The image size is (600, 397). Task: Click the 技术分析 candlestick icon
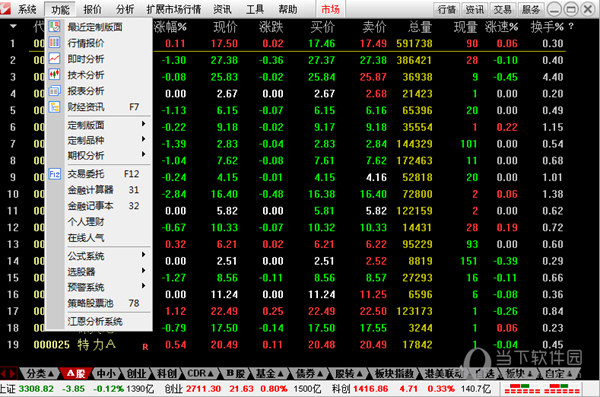click(54, 75)
